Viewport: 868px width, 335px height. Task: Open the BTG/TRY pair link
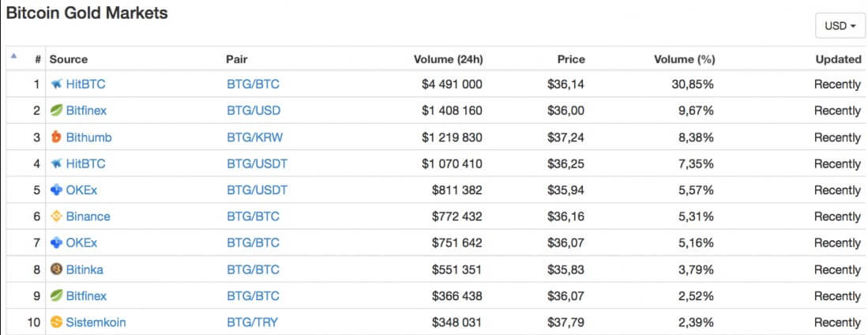tap(252, 322)
